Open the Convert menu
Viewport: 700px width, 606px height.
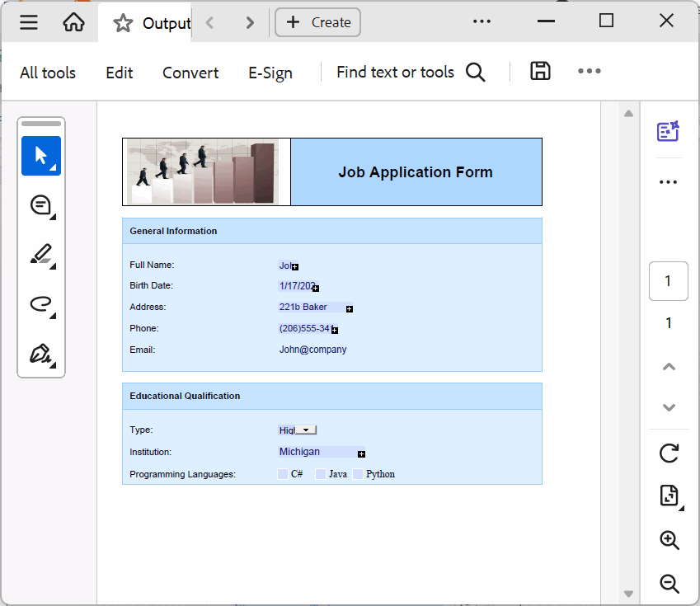click(190, 73)
